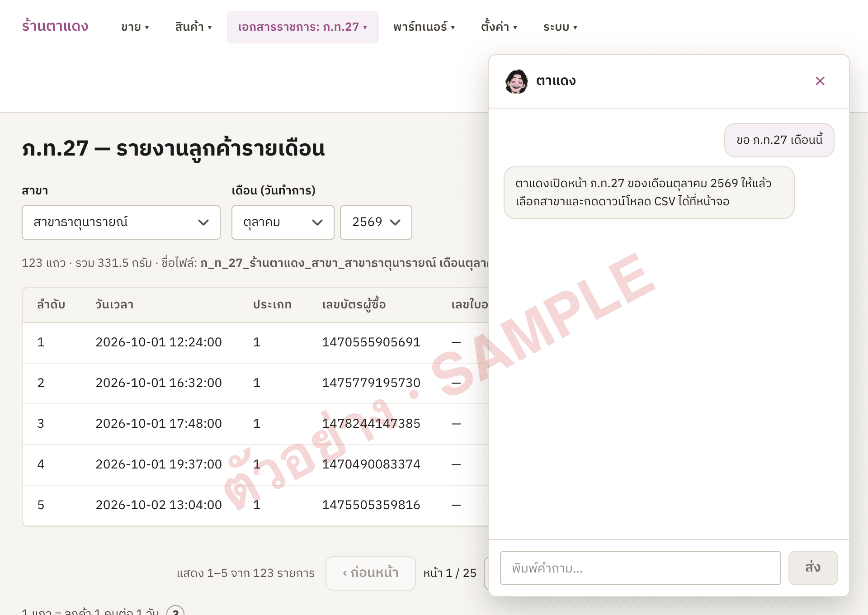The width and height of the screenshot is (868, 615).
Task: Expand the ตั้งค่า menu
Action: [x=499, y=27]
